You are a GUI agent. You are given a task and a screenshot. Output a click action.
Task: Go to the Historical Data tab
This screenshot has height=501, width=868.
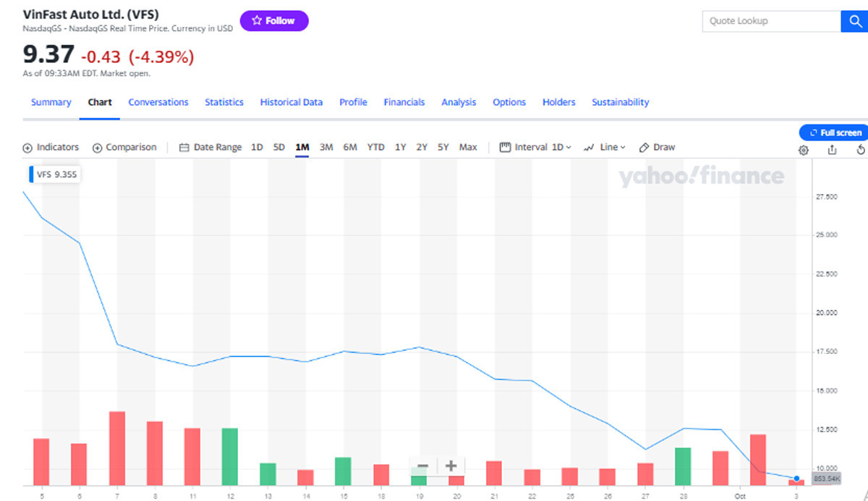pyautogui.click(x=291, y=102)
